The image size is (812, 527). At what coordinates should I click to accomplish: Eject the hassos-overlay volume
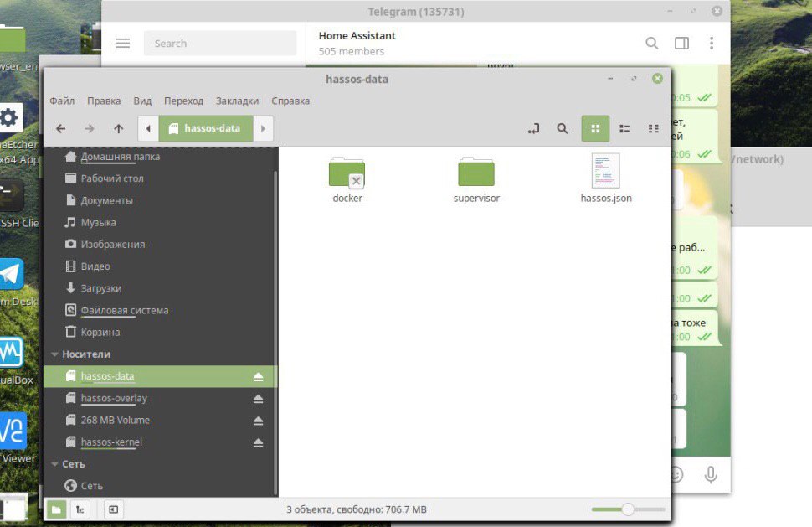click(259, 399)
